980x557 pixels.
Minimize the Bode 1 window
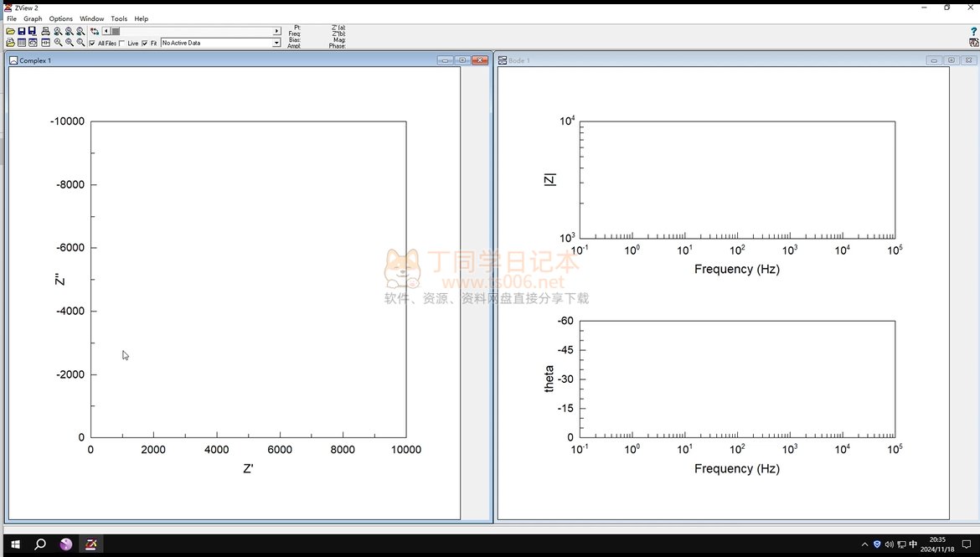coord(934,60)
